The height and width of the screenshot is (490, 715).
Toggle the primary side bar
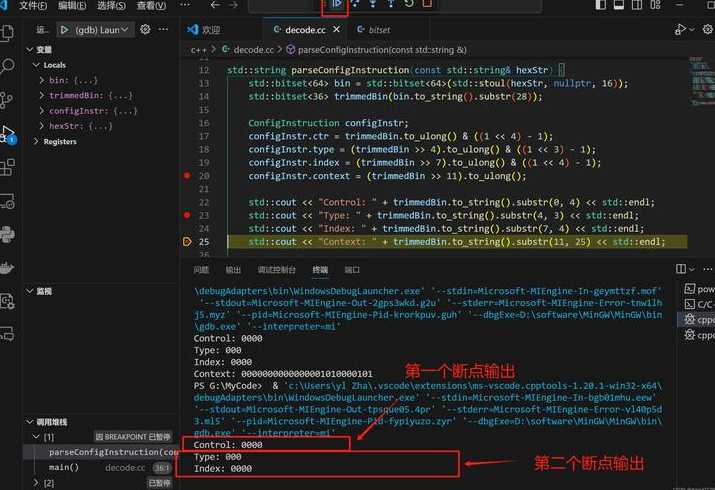coord(601,5)
